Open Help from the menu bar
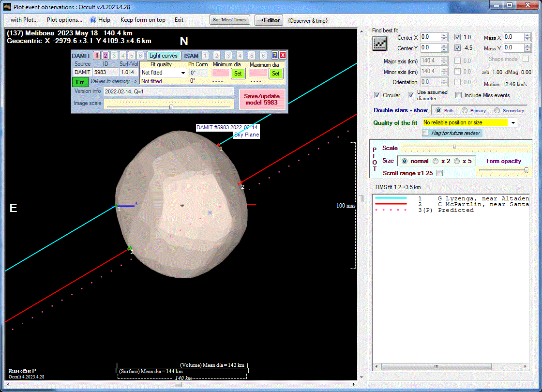Viewport: 542px width, 392px height. point(100,20)
